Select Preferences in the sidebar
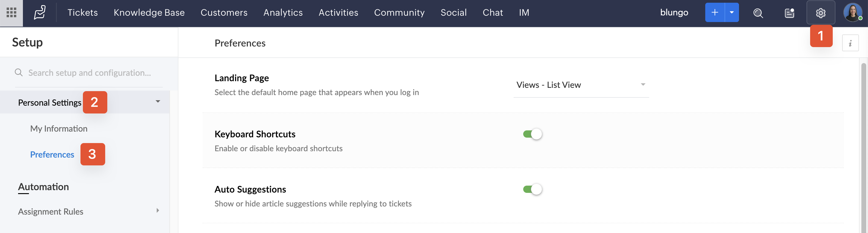Image resolution: width=868 pixels, height=233 pixels. 52,155
